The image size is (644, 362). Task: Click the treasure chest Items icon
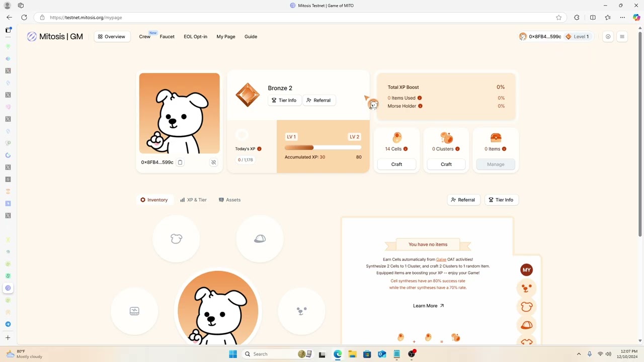496,137
